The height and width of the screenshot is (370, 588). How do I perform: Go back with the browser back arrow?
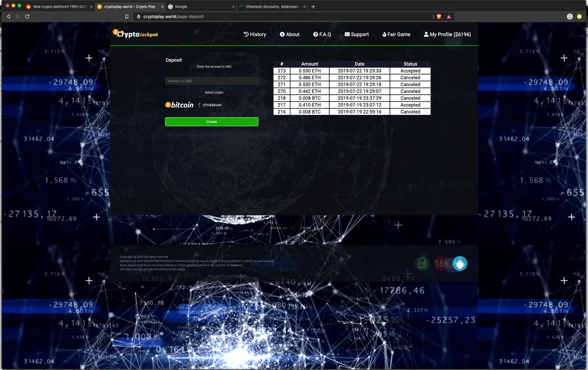8,17
